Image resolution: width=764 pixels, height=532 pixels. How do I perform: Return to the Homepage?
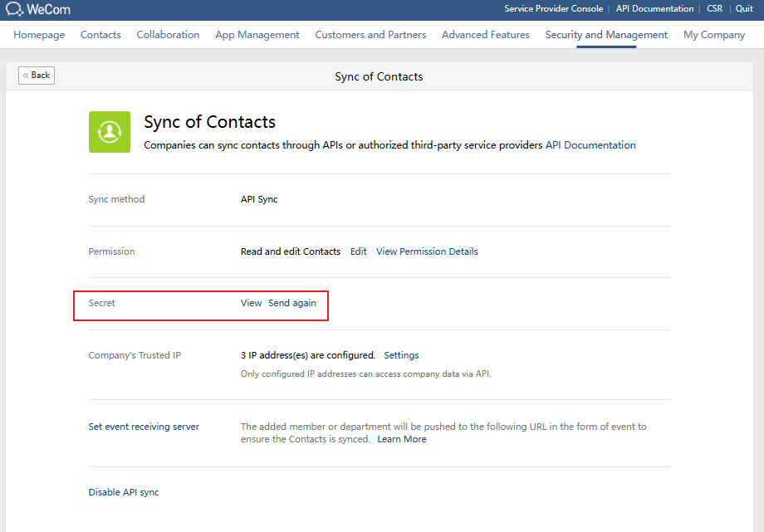tap(38, 35)
